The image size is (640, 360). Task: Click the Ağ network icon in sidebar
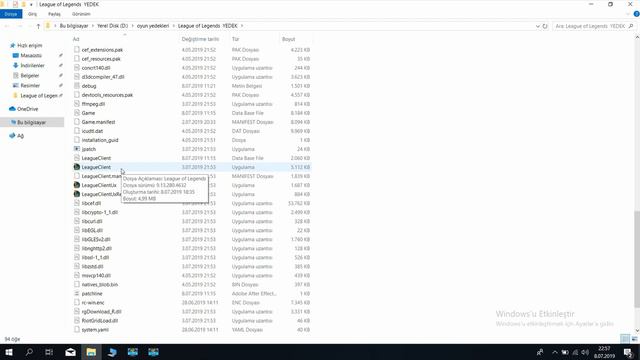click(12, 136)
